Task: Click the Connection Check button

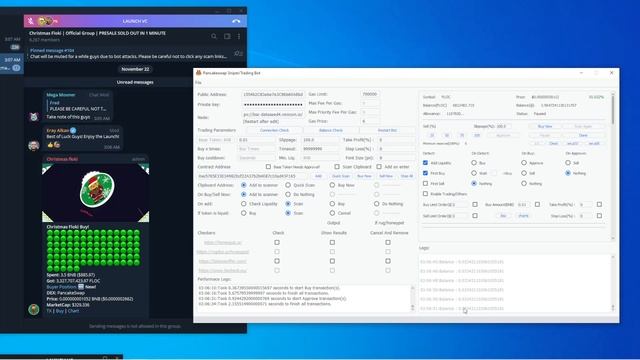Action: (x=274, y=130)
